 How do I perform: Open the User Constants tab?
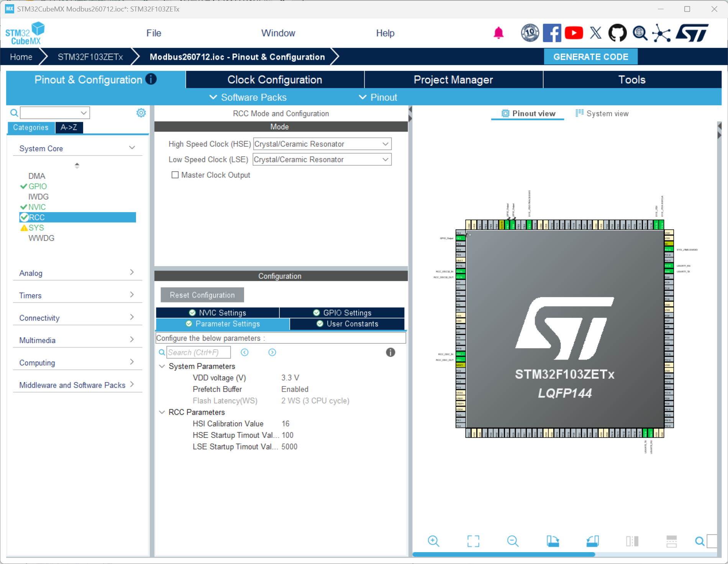tap(347, 324)
